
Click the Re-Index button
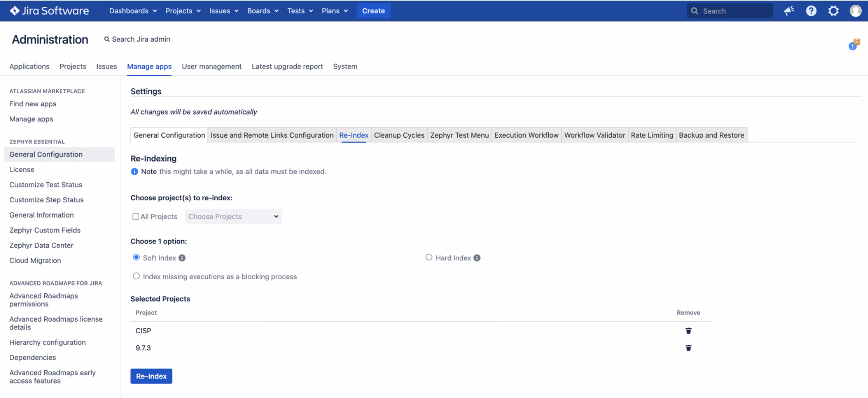(151, 376)
